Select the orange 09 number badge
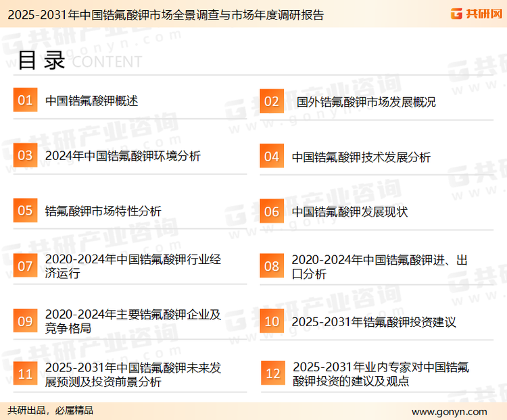The width and height of the screenshot is (507, 420). tap(25, 321)
